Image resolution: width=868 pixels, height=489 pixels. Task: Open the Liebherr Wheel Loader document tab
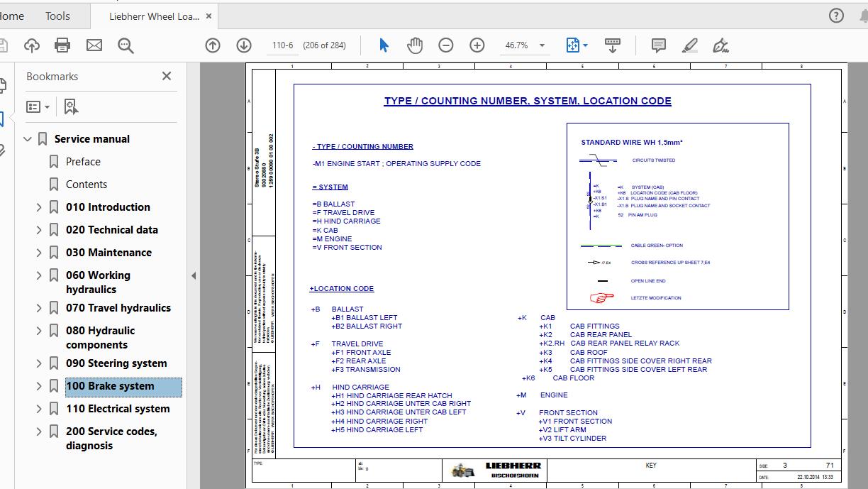click(x=155, y=15)
